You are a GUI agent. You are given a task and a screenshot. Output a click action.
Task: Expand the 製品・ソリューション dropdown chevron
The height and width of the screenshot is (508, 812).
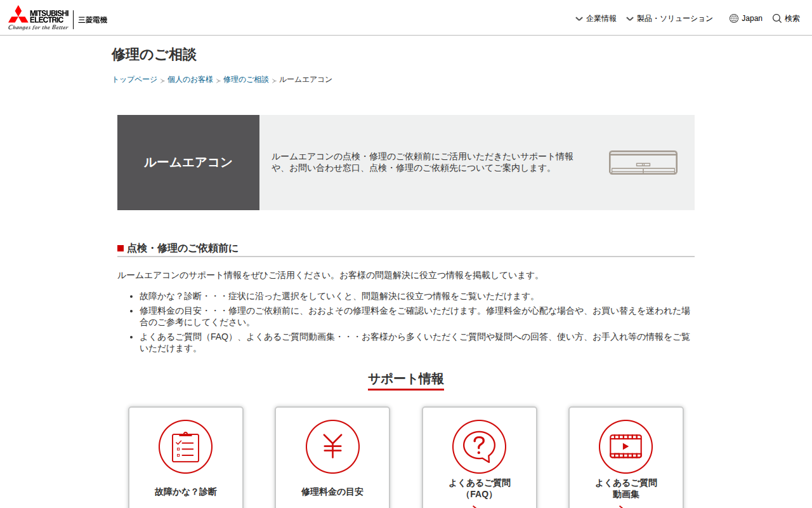coord(629,19)
